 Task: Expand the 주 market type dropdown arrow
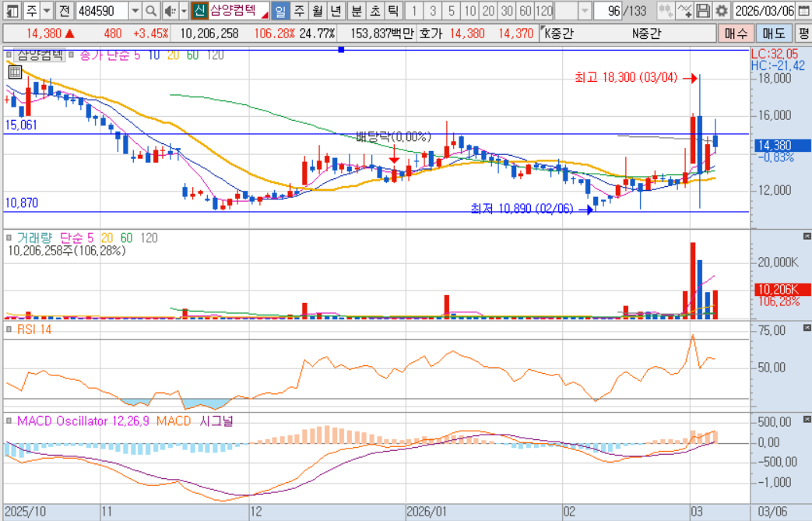(47, 10)
